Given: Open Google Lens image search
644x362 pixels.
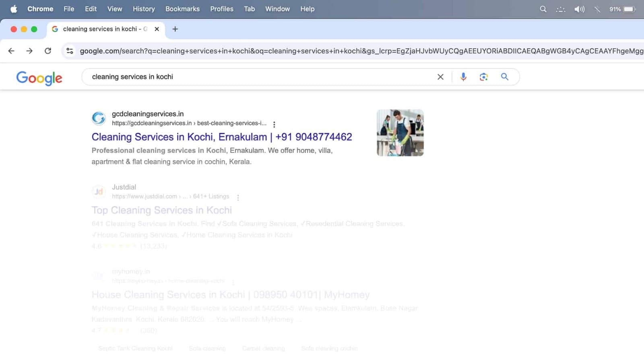Looking at the screenshot, I should (x=483, y=77).
